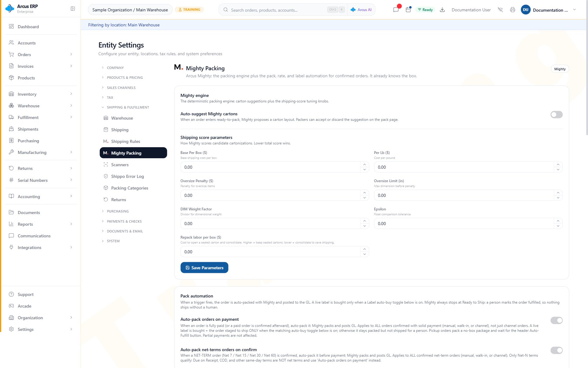588x368 pixels.
Task: Click the Oversize Limit input field
Action: [x=468, y=195]
